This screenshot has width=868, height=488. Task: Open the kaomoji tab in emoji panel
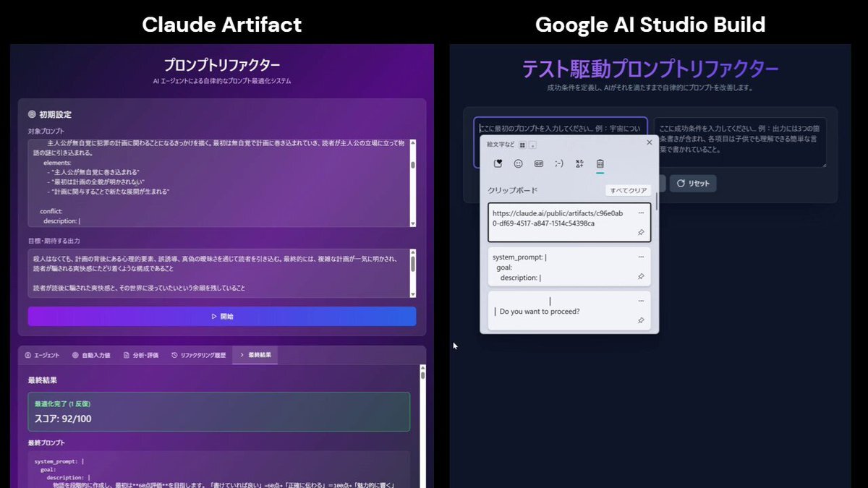[x=559, y=164]
